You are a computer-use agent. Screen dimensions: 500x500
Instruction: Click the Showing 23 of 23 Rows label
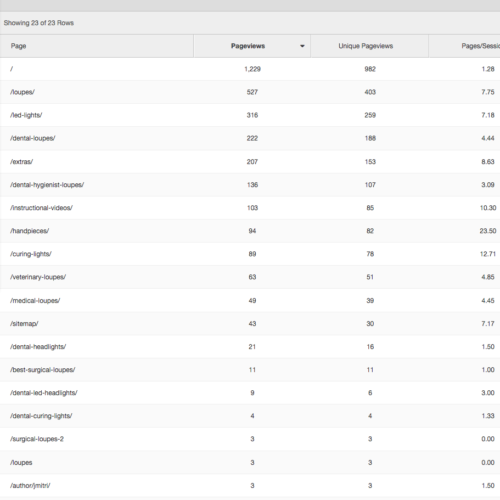(x=39, y=23)
